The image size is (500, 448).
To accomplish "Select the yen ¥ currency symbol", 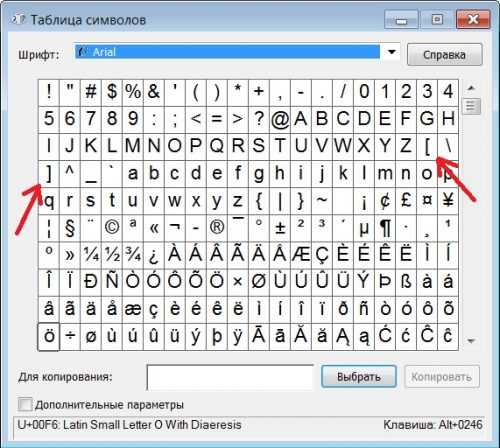I will [x=448, y=201].
